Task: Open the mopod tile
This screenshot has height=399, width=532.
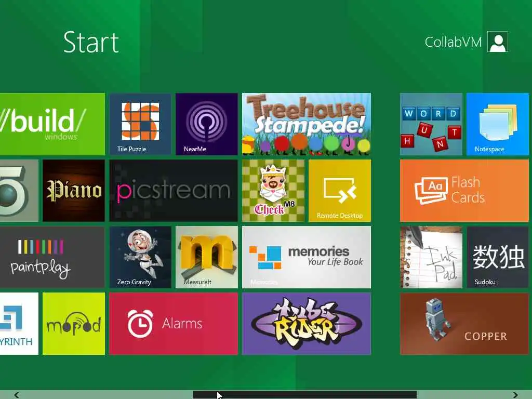Action: tap(74, 324)
